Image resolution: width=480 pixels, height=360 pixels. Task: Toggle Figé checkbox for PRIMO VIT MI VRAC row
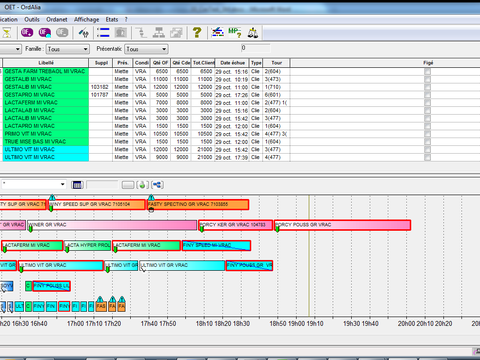(x=428, y=134)
